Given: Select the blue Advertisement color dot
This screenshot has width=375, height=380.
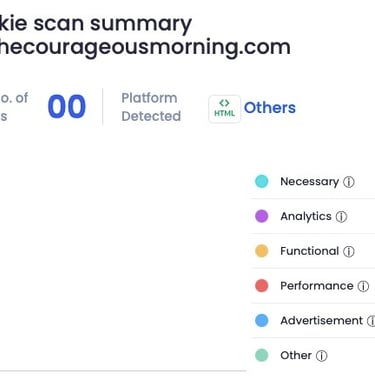Looking at the screenshot, I should tap(262, 320).
